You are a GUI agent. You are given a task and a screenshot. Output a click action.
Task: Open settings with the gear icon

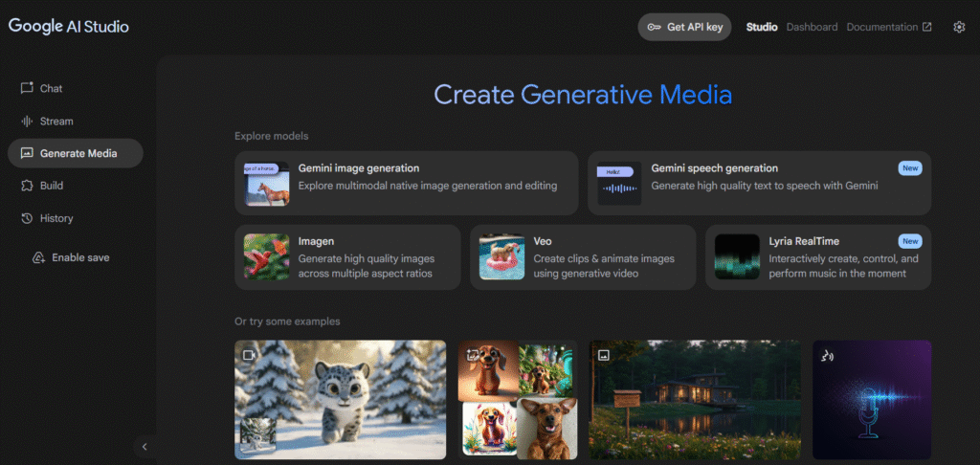point(959,27)
